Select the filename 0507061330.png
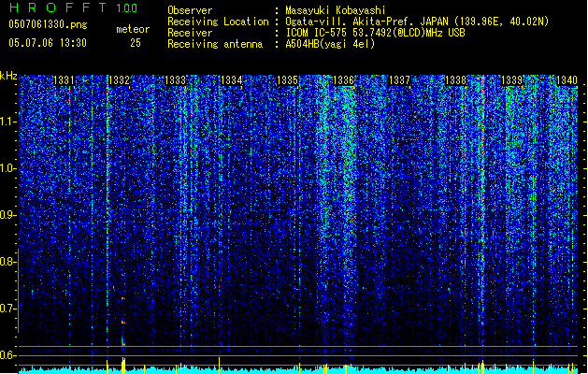 48,24
